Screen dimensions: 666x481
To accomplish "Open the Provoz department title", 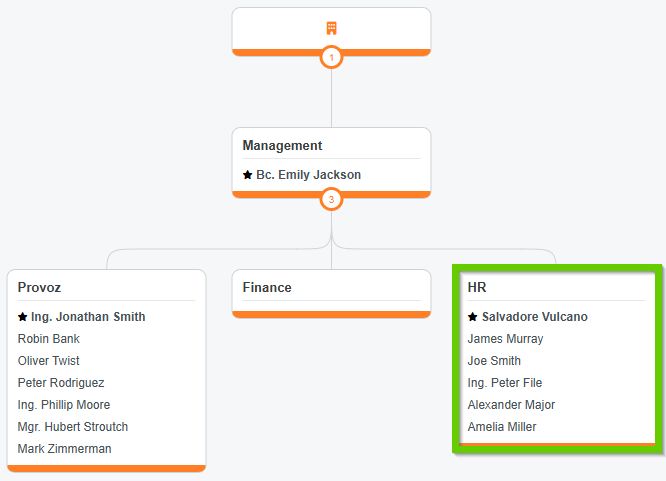I will [39, 288].
